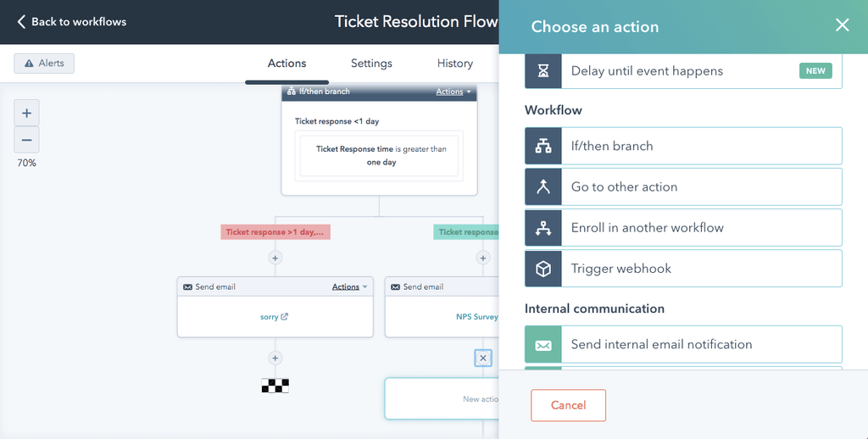Switch to the Settings tab

point(371,63)
